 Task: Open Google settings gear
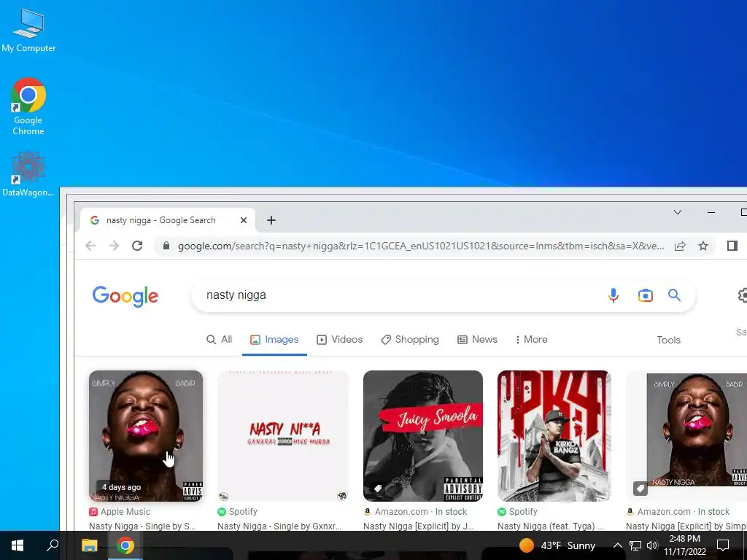(x=742, y=295)
